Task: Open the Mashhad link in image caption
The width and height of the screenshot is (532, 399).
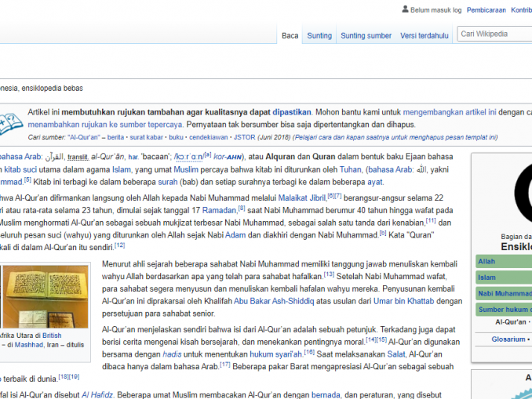Action: pos(29,345)
